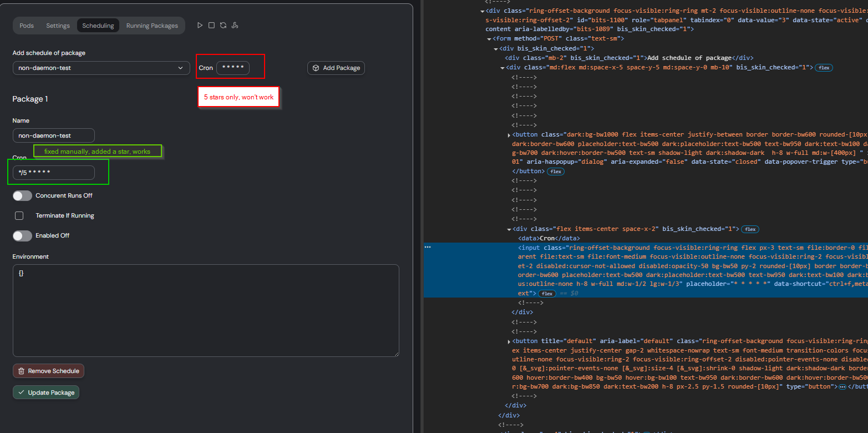Click the Add Package button

tap(336, 68)
